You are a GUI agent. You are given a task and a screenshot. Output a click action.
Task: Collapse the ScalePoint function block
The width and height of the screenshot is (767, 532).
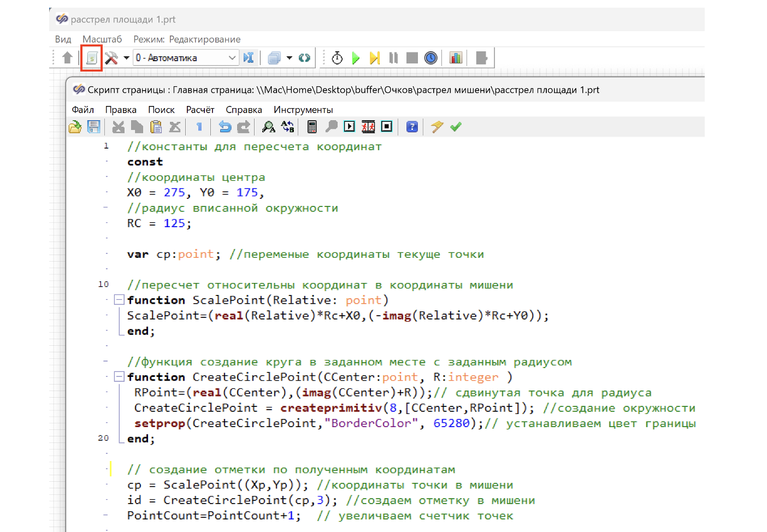pos(119,300)
